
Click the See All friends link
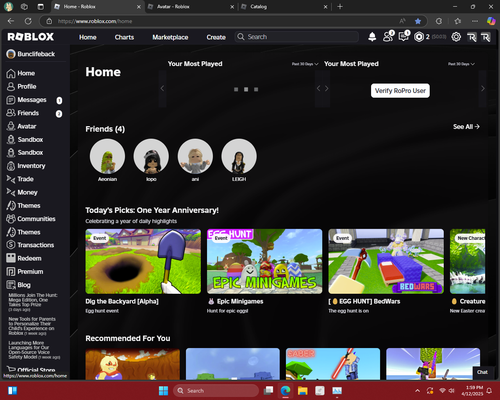[x=466, y=127]
